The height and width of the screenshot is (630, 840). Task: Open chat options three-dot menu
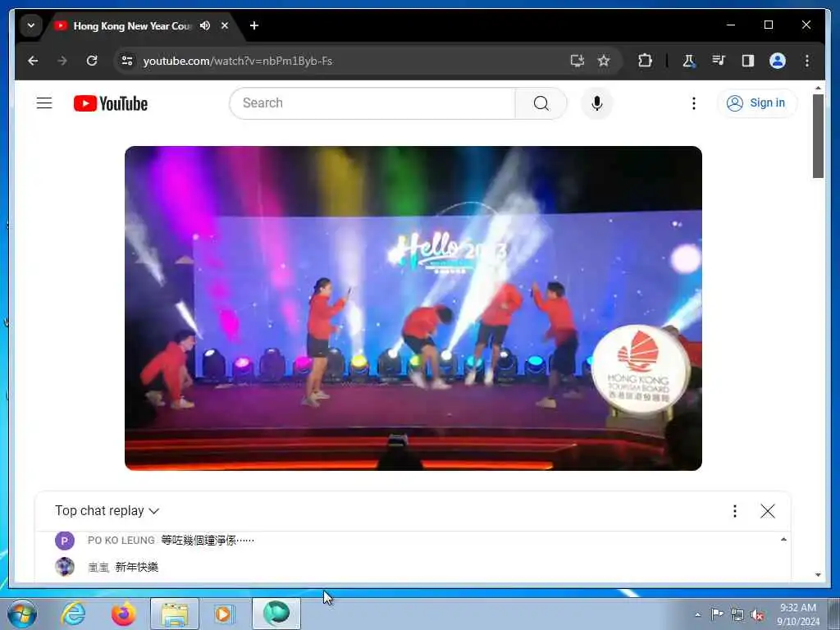pos(735,511)
